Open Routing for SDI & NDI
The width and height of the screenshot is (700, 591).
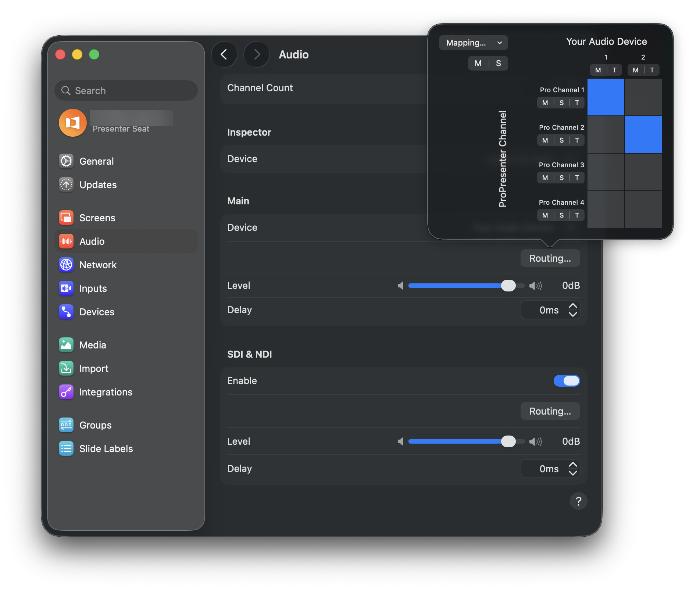point(550,411)
